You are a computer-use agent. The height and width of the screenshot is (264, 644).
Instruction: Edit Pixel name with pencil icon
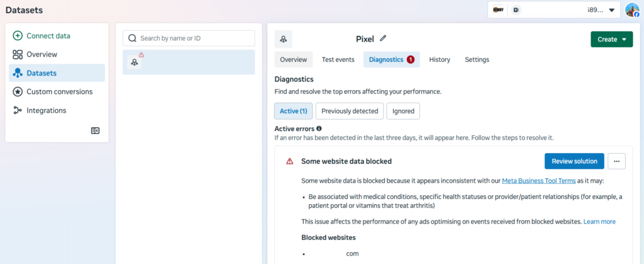pyautogui.click(x=383, y=38)
